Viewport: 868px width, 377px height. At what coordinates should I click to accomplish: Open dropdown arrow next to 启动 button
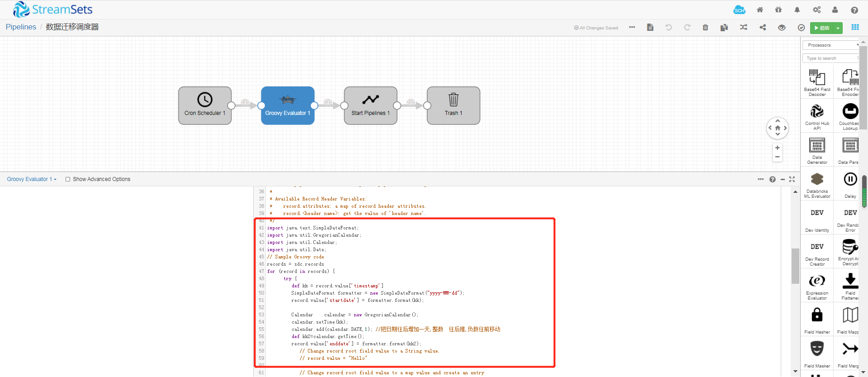pos(838,28)
